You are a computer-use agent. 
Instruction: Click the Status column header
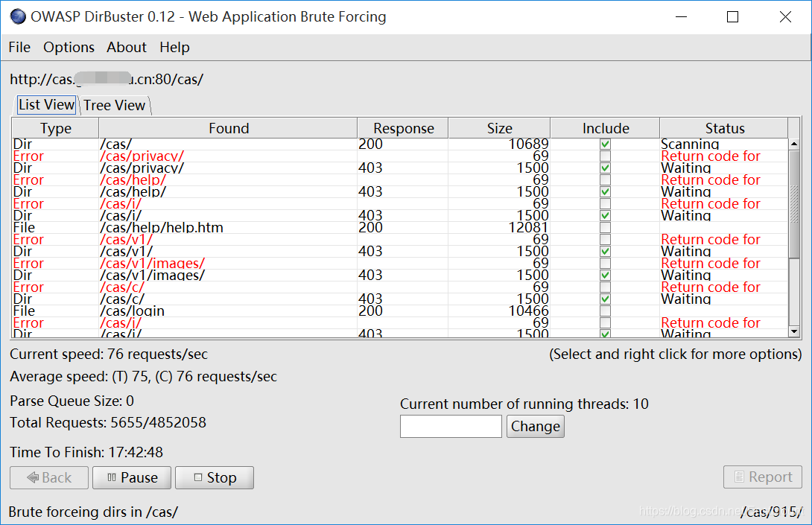(x=725, y=128)
